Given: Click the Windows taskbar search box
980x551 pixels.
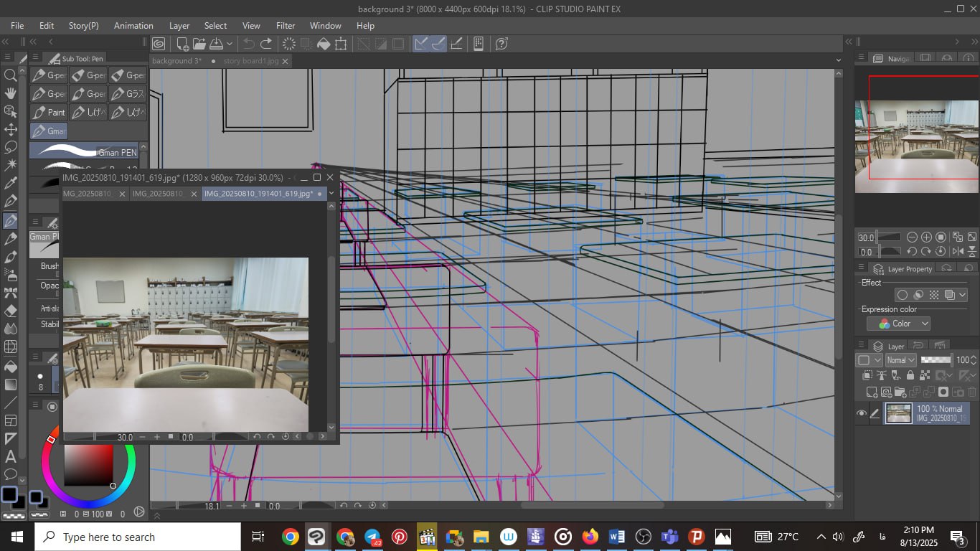Looking at the screenshot, I should 138,537.
